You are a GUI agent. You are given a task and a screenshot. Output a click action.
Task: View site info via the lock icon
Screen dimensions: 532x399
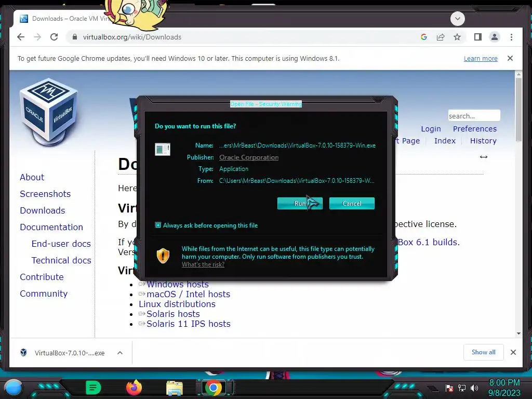[75, 37]
